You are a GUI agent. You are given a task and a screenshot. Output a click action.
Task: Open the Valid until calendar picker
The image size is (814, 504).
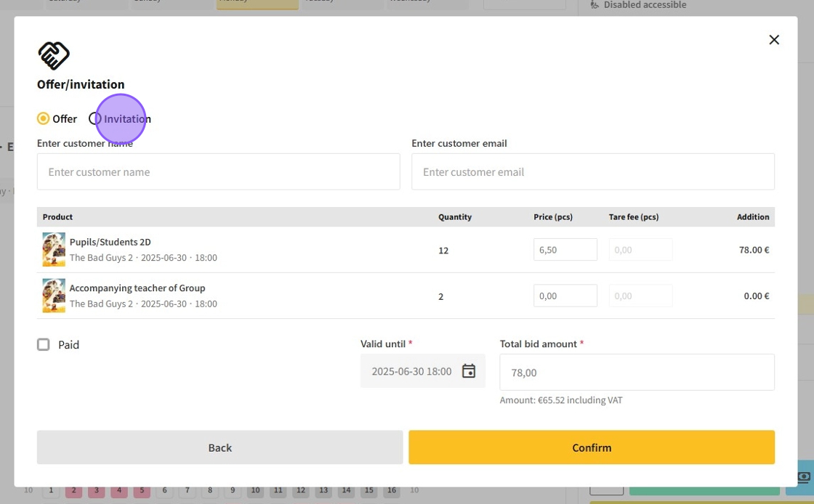click(469, 371)
